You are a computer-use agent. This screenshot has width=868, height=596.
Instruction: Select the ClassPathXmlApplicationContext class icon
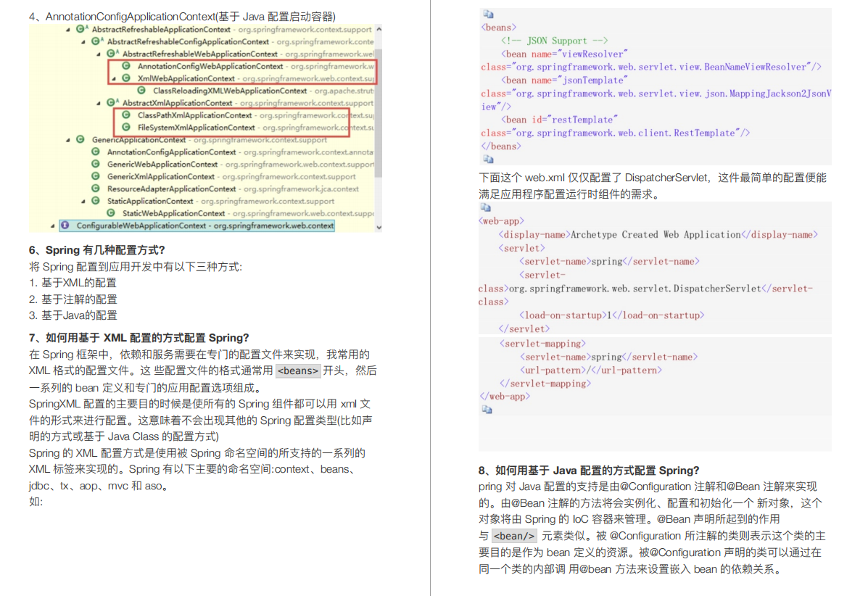(127, 115)
